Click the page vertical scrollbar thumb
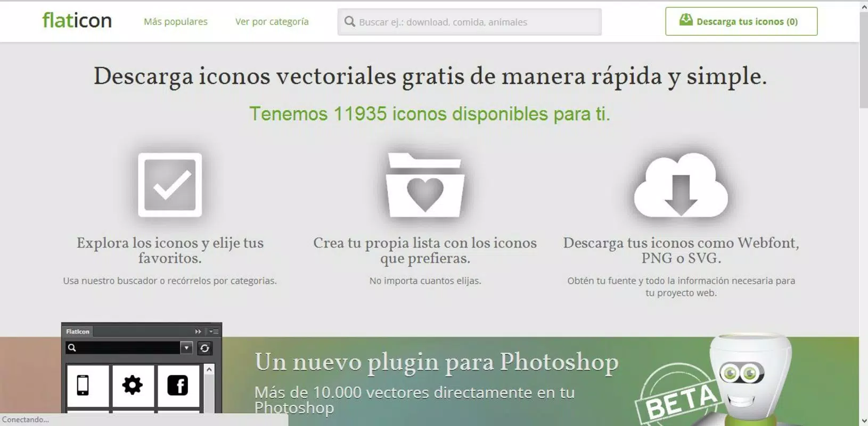 coord(863,60)
